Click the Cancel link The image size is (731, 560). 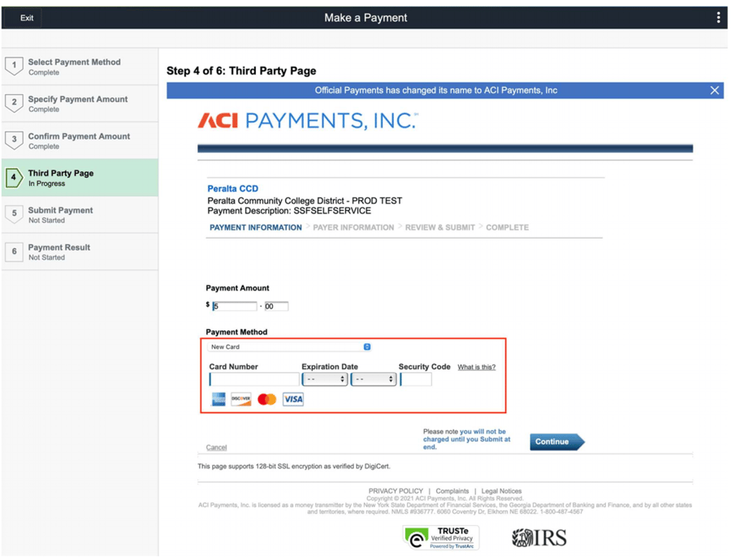[x=216, y=447]
